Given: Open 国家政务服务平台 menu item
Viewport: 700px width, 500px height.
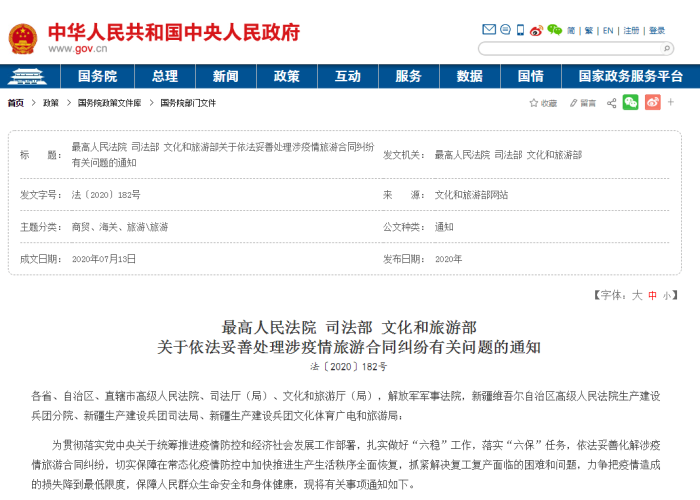Looking at the screenshot, I should point(630,76).
